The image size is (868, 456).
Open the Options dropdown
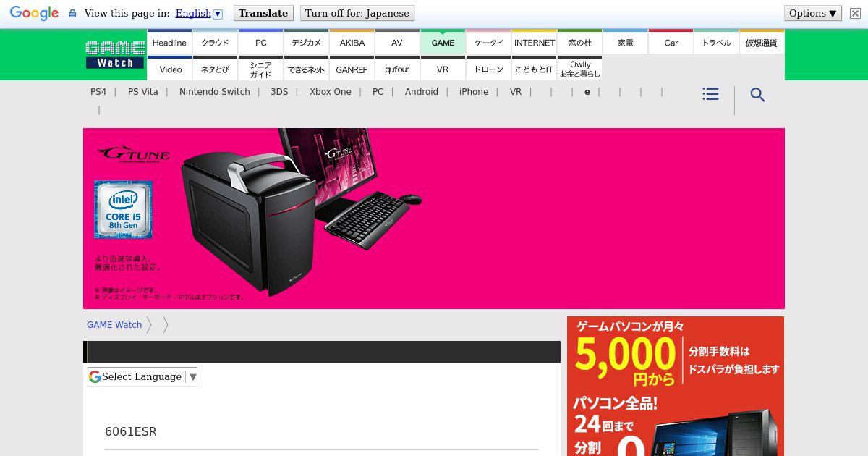(x=813, y=13)
